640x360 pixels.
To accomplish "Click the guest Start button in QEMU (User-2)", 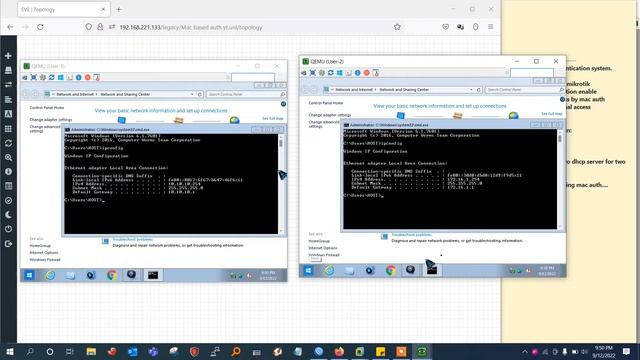I will (x=309, y=270).
